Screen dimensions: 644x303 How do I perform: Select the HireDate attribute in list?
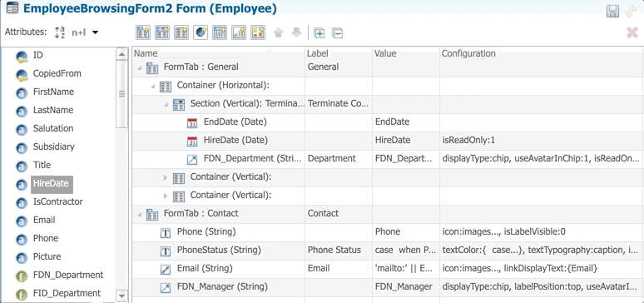(x=52, y=183)
